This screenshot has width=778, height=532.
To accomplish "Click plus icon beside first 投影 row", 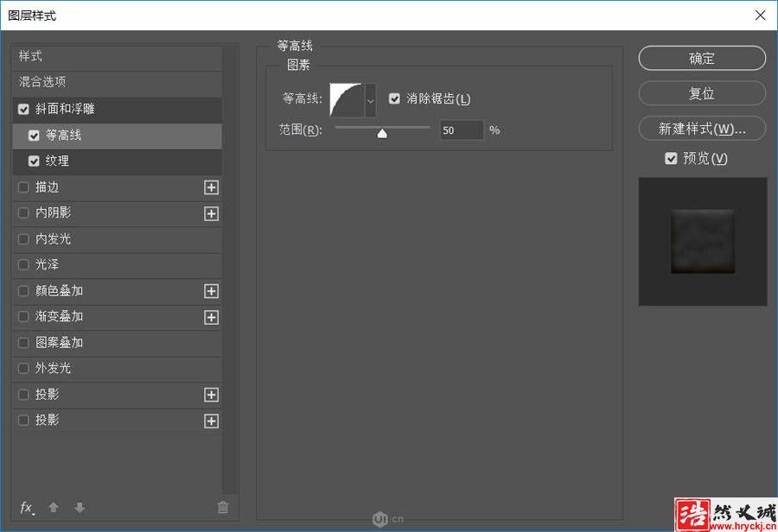I will (212, 395).
